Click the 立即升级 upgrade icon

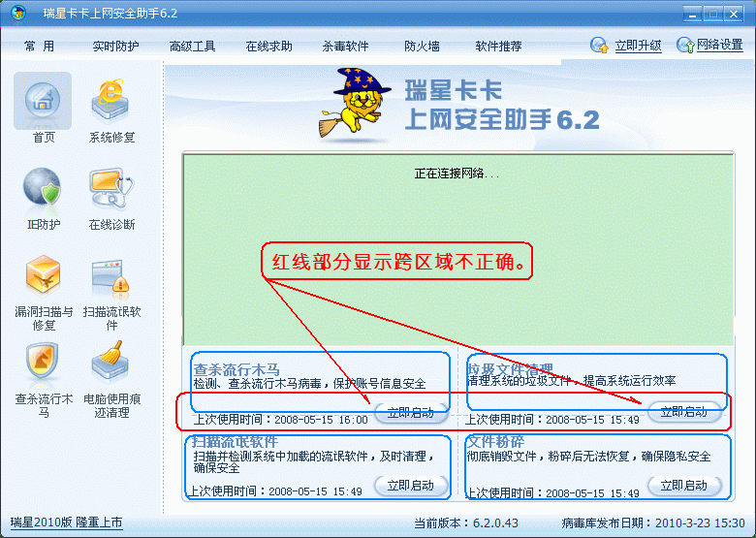(x=599, y=46)
